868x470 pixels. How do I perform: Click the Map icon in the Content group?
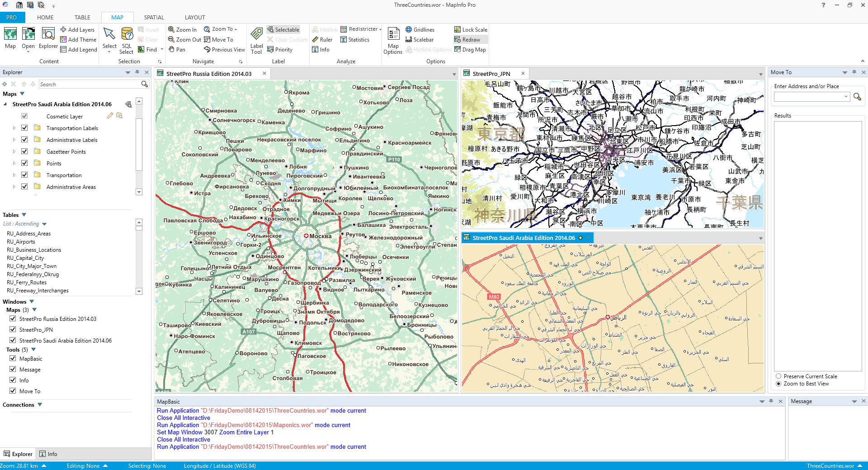click(x=10, y=38)
